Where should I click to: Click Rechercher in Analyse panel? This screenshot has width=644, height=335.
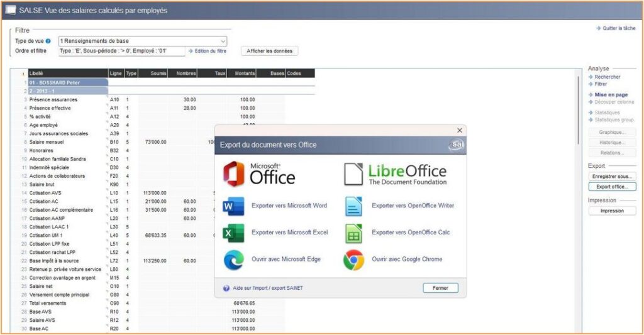coord(607,77)
